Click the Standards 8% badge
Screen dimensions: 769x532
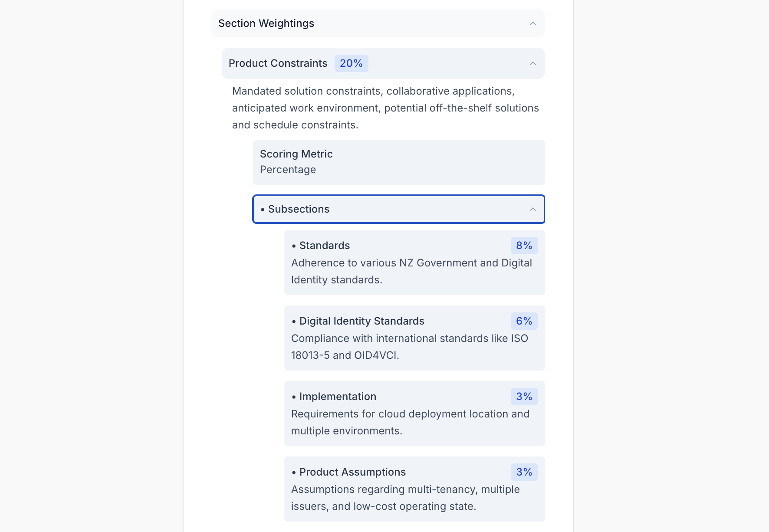point(524,246)
